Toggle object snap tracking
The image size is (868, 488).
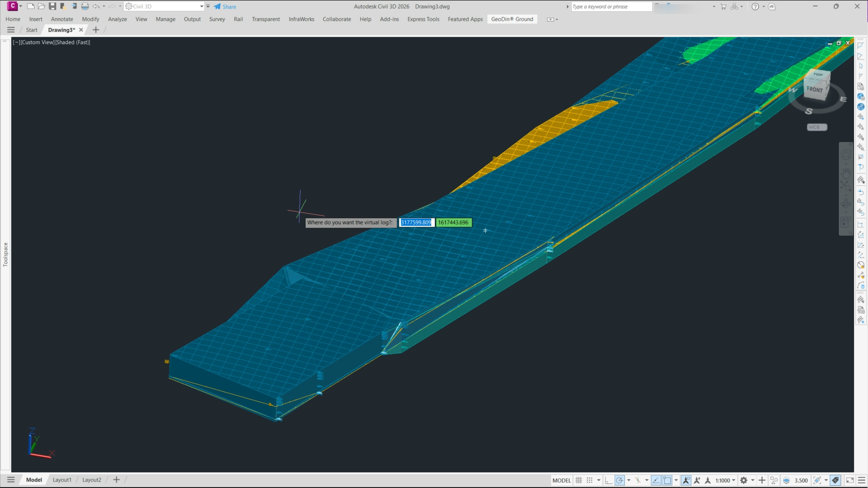[656, 480]
